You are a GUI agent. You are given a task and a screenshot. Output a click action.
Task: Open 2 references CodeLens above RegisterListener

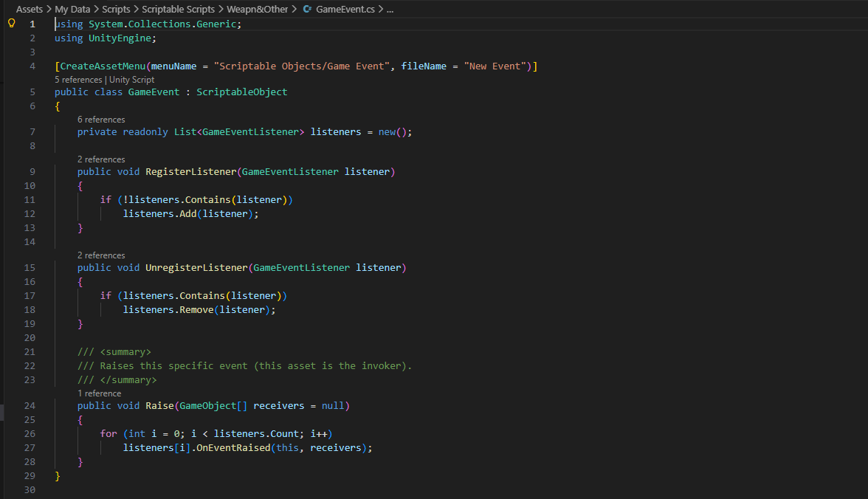pyautogui.click(x=101, y=159)
